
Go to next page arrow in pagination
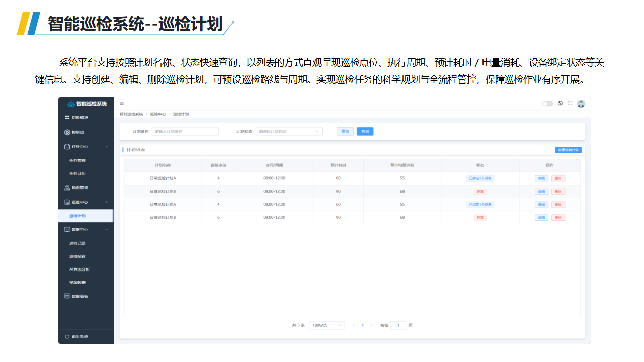click(371, 325)
